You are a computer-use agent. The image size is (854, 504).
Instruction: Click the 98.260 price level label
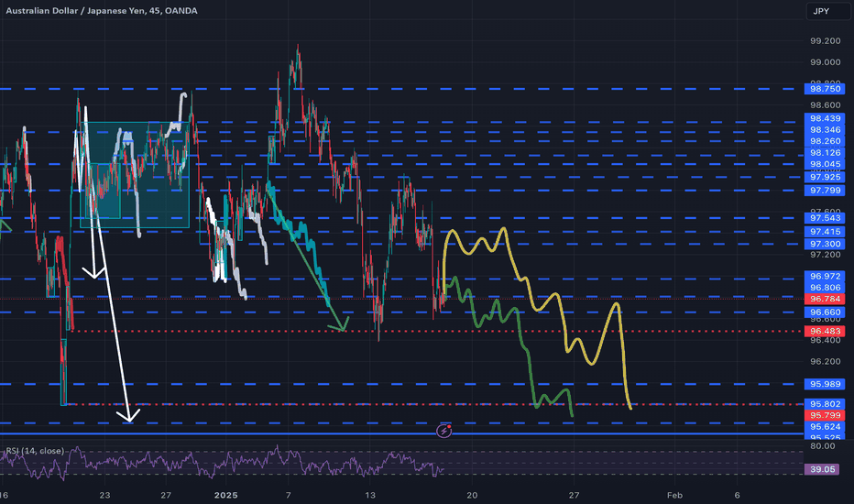825,141
